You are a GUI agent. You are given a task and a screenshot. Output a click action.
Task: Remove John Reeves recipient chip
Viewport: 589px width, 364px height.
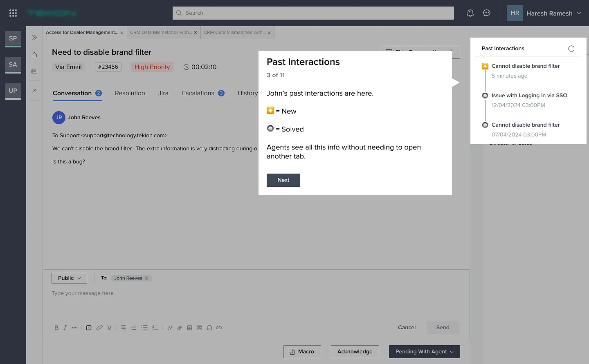(146, 278)
